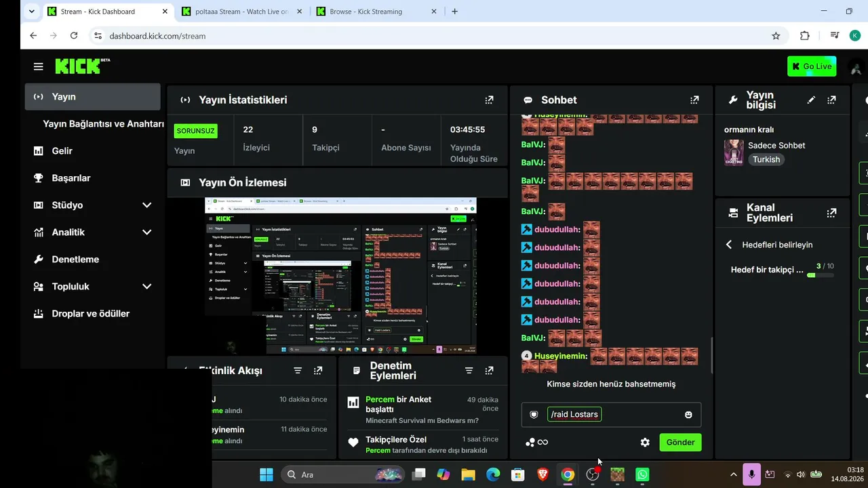Open the Chrome profile avatar

pyautogui.click(x=855, y=36)
